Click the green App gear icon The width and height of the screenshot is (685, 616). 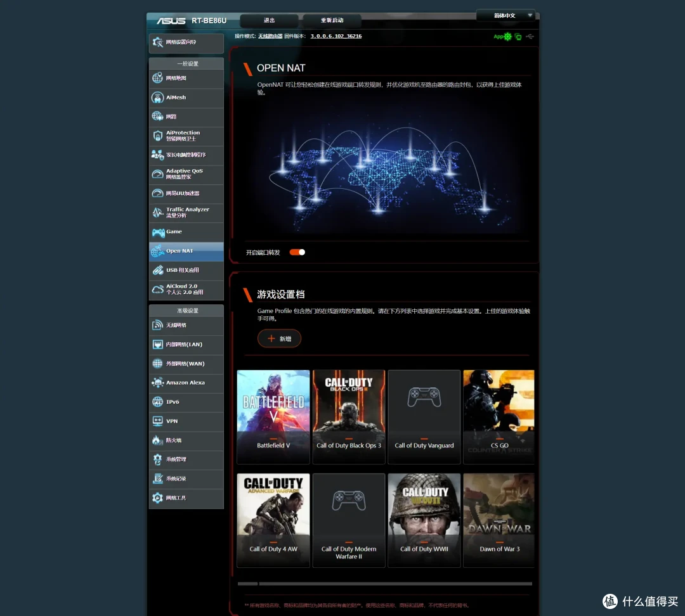tap(507, 37)
